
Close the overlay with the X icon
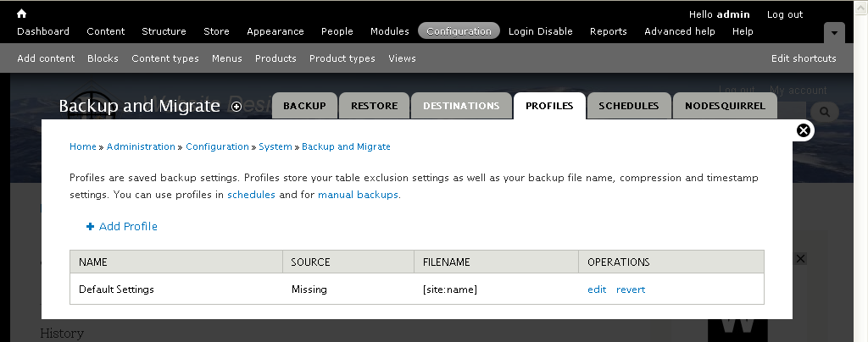[804, 130]
